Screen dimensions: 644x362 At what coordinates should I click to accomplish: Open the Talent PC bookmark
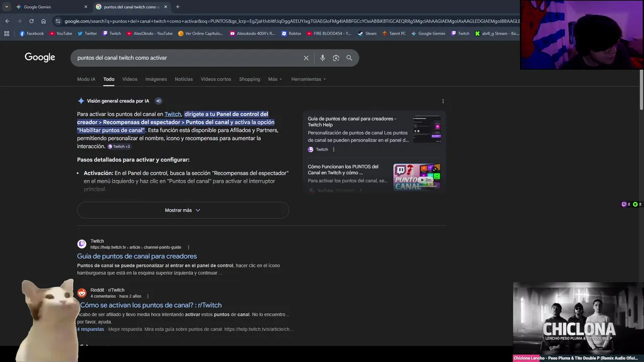point(394,34)
